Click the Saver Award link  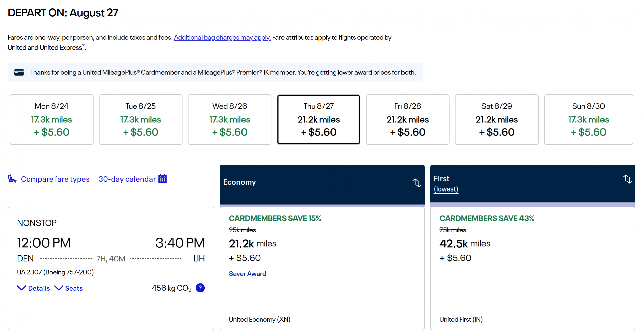coord(247,274)
